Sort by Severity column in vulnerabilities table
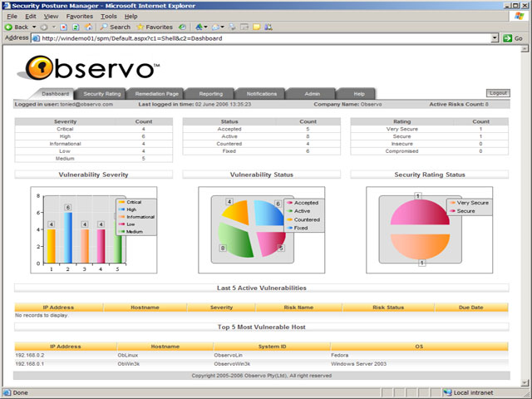The image size is (532, 399). pos(221,308)
